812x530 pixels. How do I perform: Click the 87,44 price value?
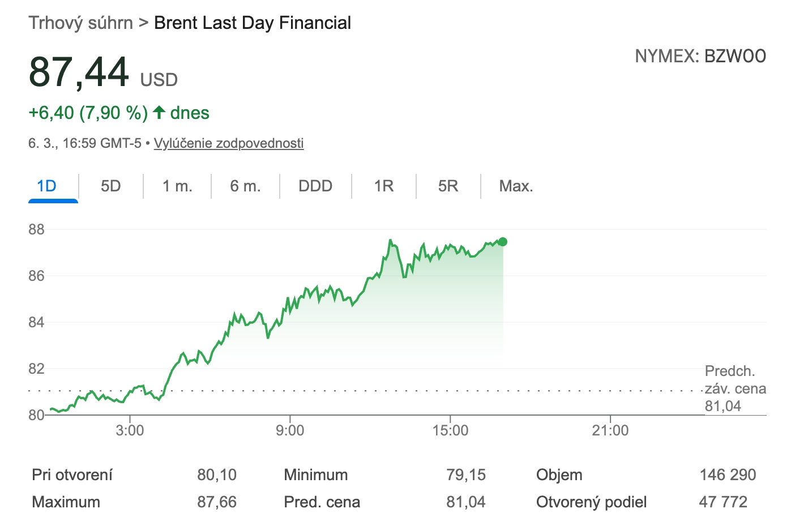click(79, 72)
